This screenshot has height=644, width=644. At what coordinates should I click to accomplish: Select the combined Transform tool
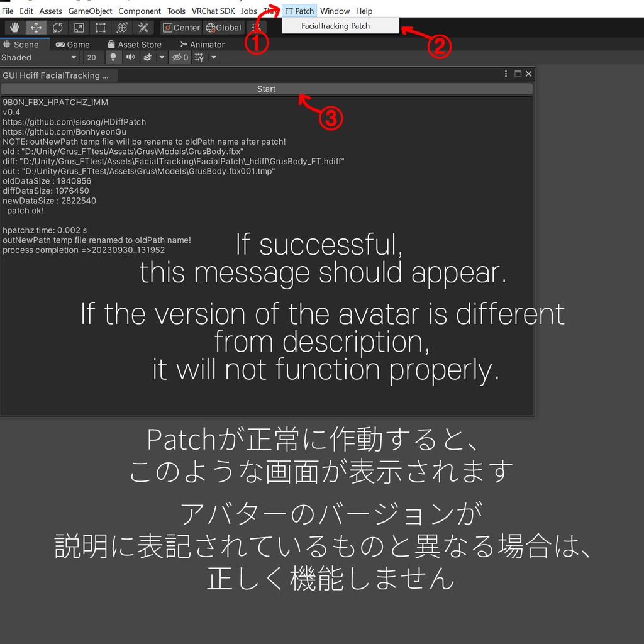pos(121,27)
